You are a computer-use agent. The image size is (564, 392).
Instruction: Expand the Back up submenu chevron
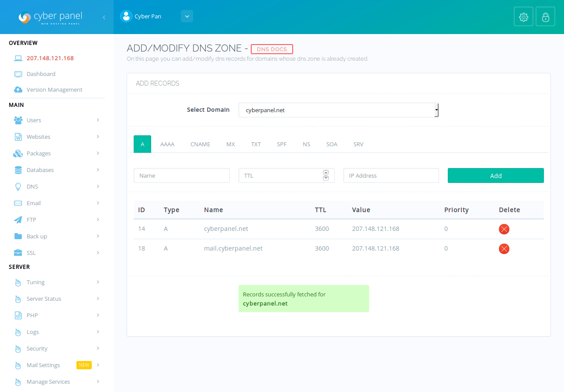(x=98, y=236)
